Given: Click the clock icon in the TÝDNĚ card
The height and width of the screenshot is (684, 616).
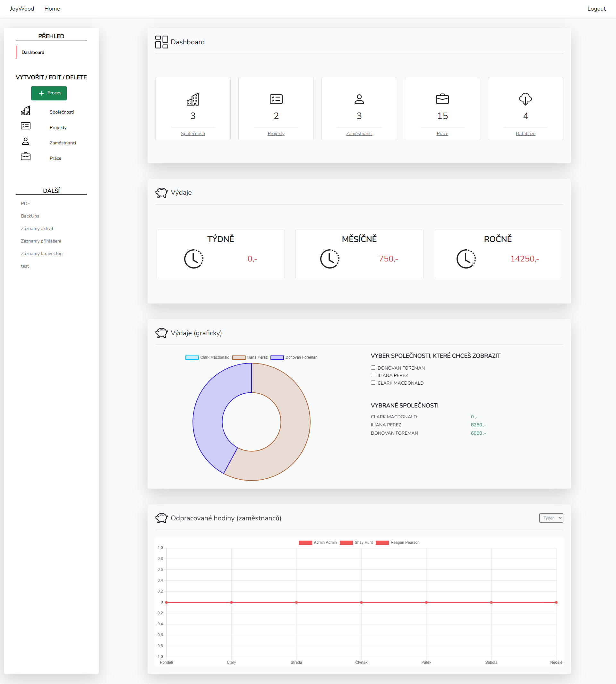Looking at the screenshot, I should [x=193, y=259].
